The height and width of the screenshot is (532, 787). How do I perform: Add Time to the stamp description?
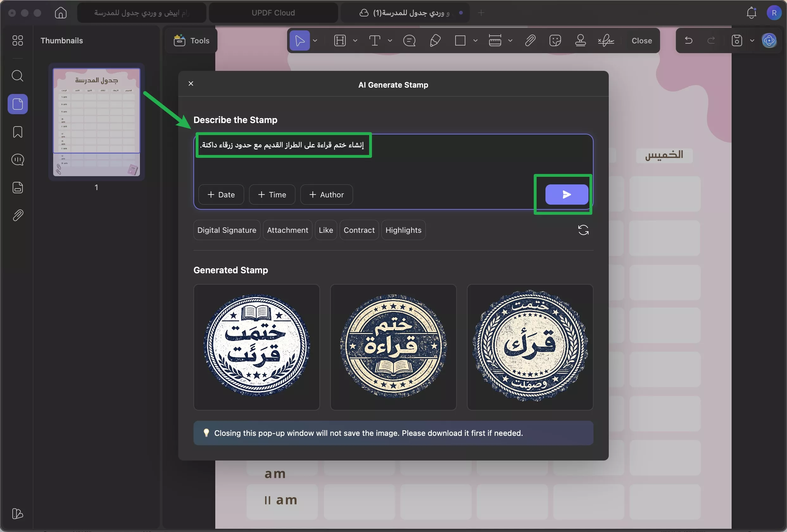[272, 195]
